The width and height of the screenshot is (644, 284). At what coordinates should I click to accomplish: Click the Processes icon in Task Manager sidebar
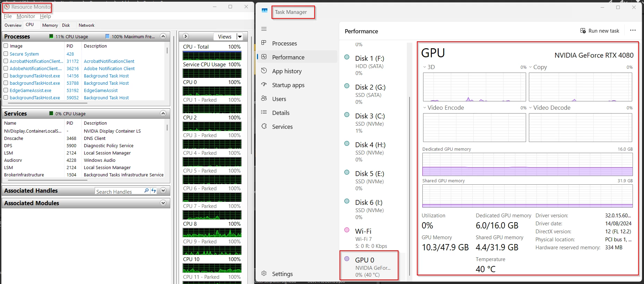click(264, 43)
